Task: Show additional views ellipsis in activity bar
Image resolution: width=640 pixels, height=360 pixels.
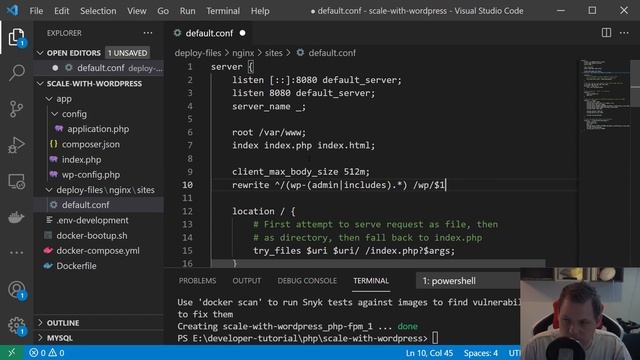Action: (x=16, y=253)
